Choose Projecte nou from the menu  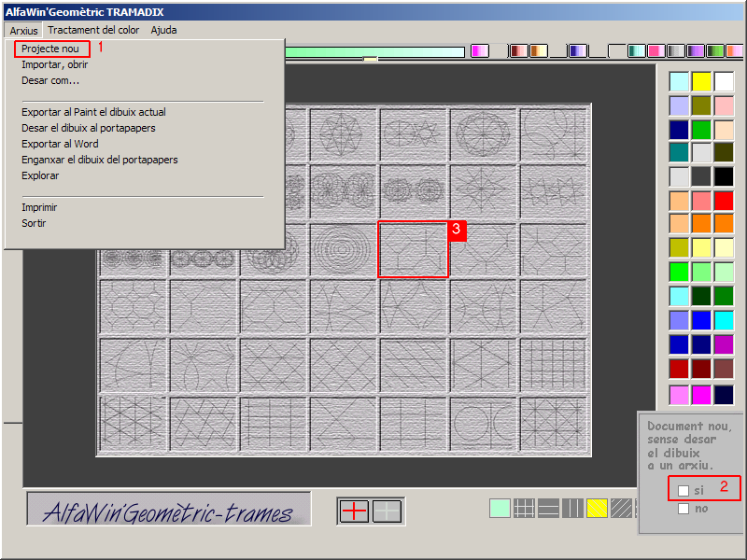[50, 49]
